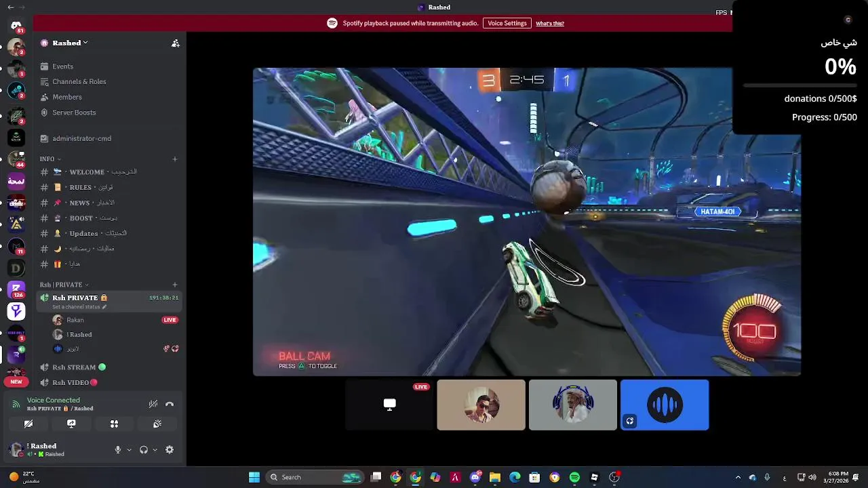Open the WELCOME text channel

click(109, 172)
